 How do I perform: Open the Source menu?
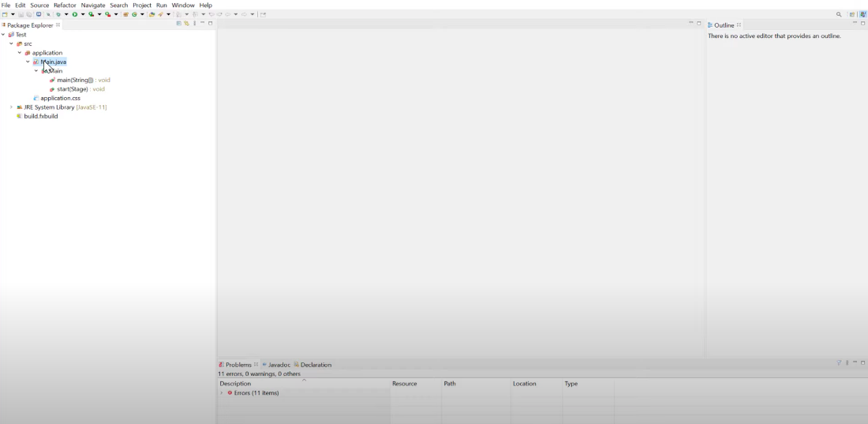pyautogui.click(x=40, y=5)
